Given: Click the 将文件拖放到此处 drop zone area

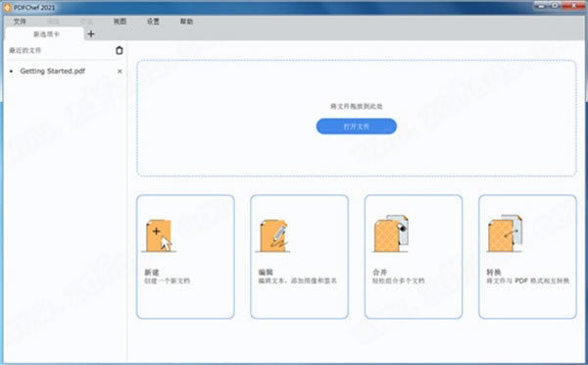Looking at the screenshot, I should [x=357, y=118].
